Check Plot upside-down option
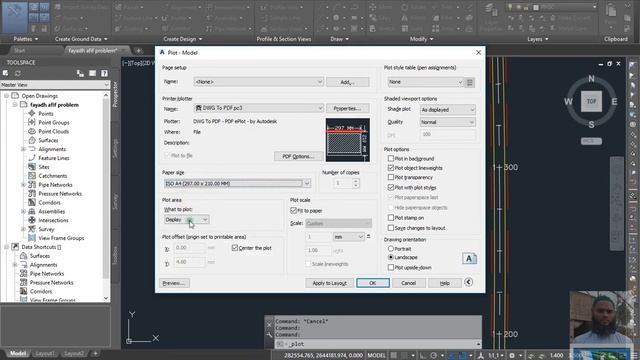 point(391,267)
